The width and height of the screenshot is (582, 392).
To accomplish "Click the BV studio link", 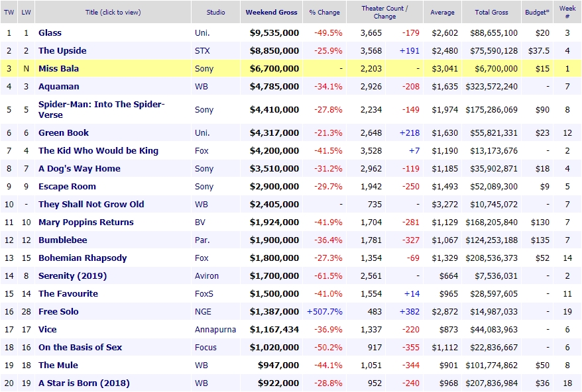I will pyautogui.click(x=200, y=222).
